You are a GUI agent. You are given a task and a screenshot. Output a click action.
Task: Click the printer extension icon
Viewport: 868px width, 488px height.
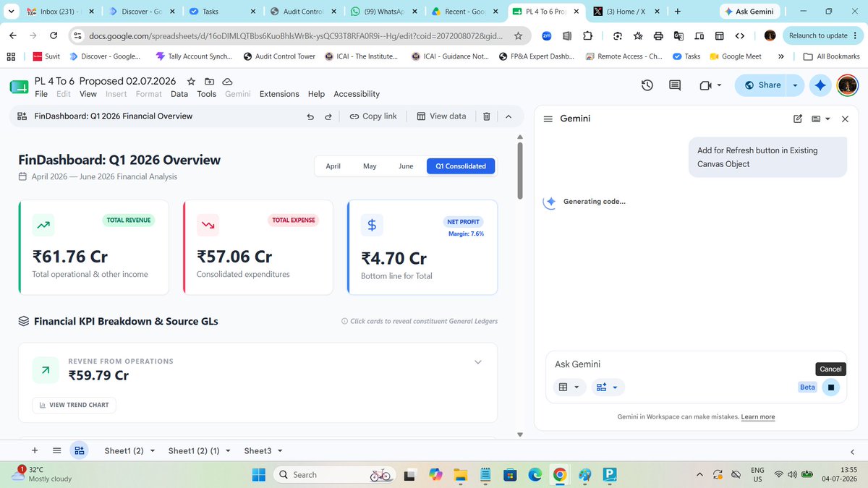pos(658,35)
